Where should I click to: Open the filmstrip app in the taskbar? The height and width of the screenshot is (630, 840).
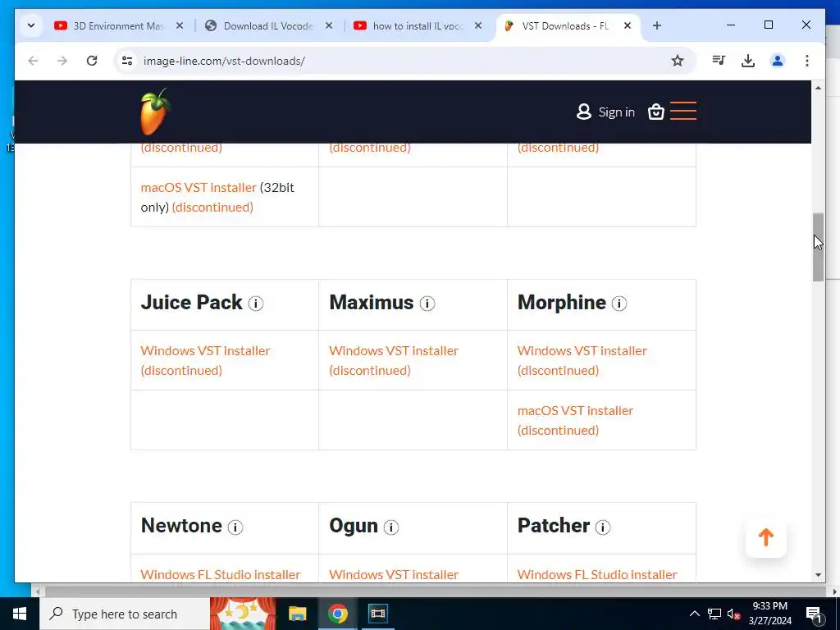[x=377, y=614]
